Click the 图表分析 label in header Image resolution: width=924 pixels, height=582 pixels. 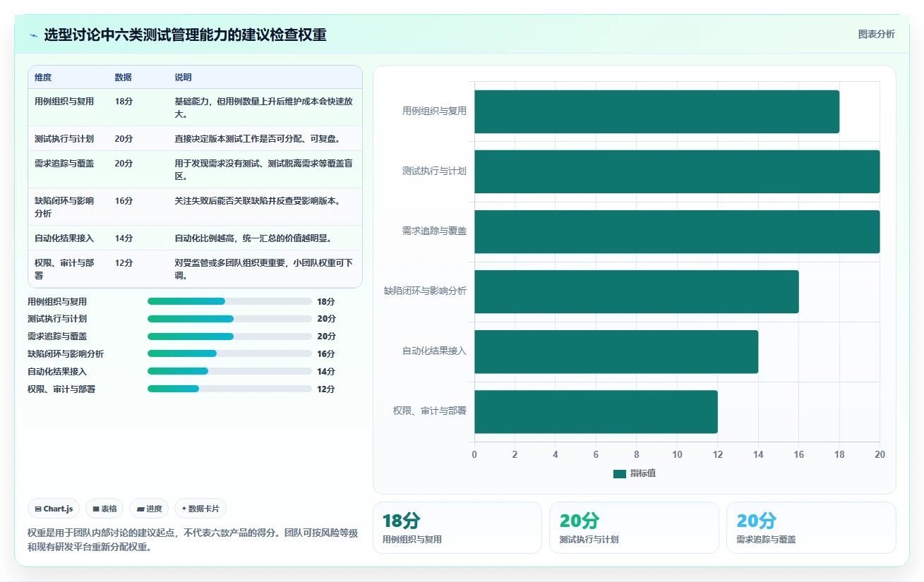pos(876,35)
